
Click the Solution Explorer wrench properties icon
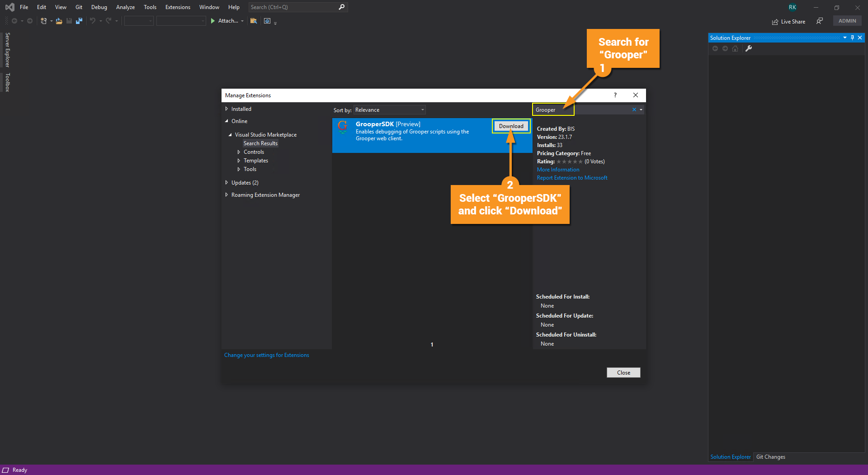(749, 48)
